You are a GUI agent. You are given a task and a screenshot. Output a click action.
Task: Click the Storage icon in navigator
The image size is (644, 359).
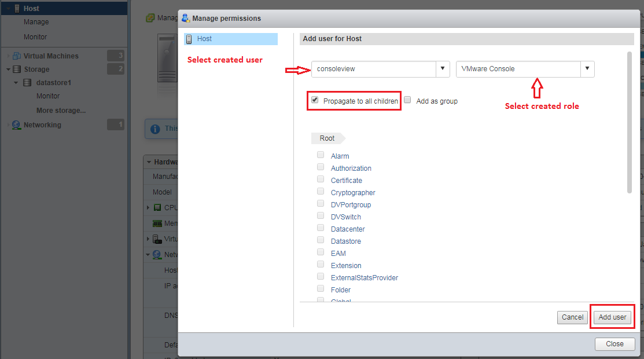point(17,69)
